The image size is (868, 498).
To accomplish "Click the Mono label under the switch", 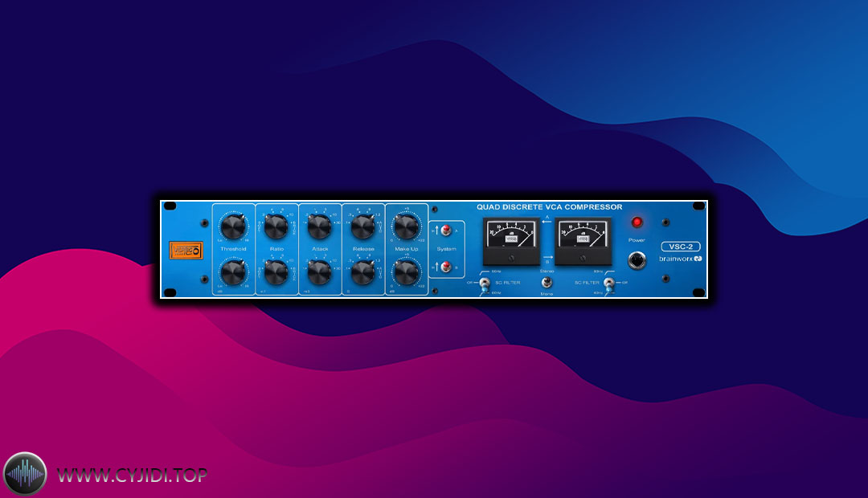I will tap(547, 294).
